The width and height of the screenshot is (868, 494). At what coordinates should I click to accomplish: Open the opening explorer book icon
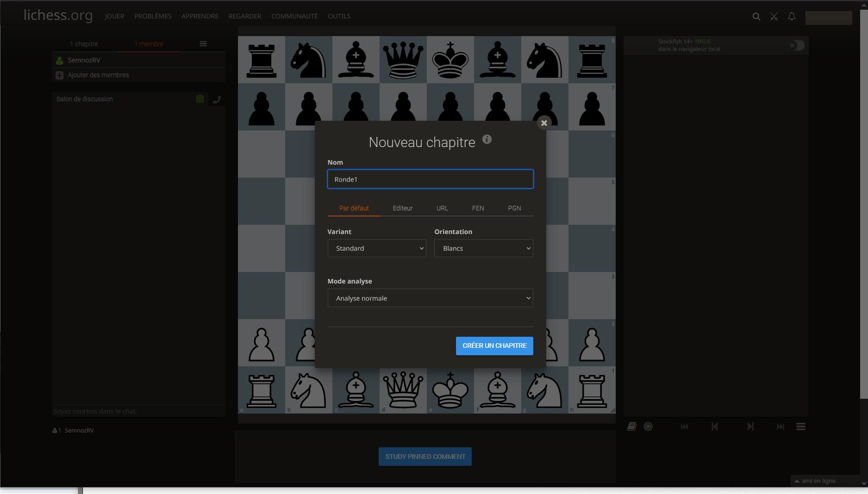click(631, 426)
